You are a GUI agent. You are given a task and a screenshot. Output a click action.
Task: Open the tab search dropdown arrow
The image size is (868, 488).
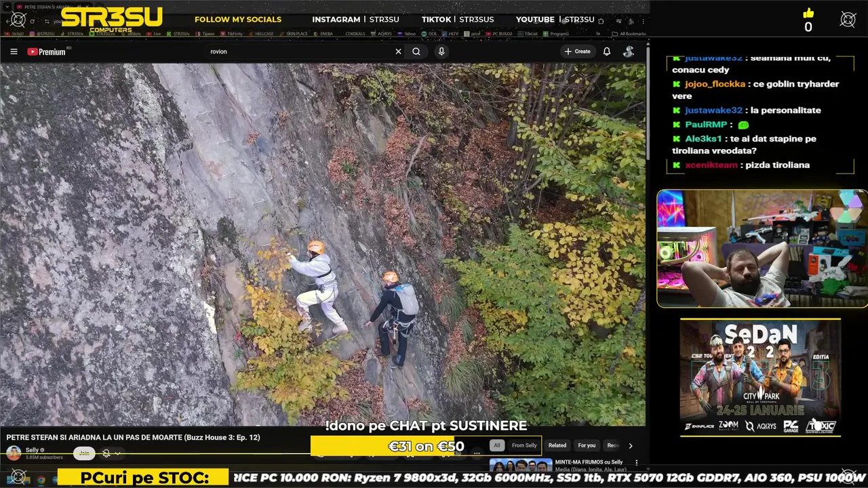7,7
